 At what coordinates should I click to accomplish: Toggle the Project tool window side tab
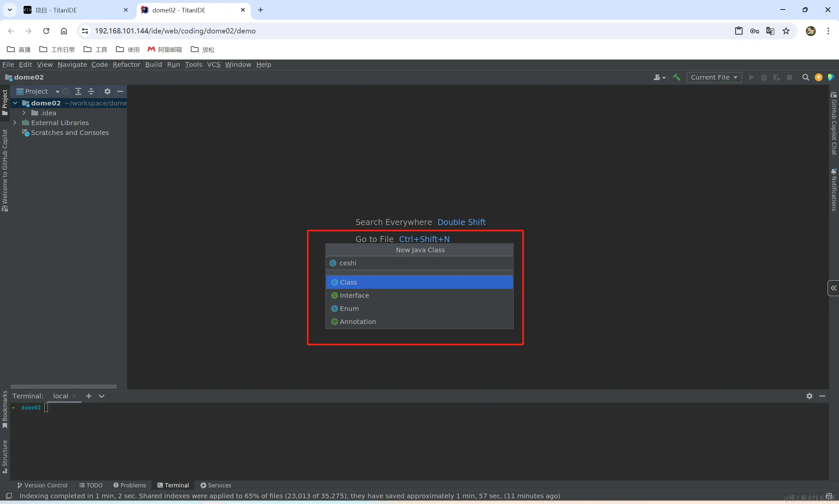point(5,102)
